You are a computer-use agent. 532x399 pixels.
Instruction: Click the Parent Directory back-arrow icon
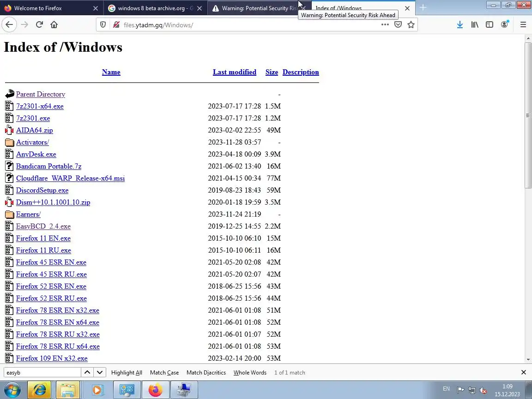[x=10, y=94]
